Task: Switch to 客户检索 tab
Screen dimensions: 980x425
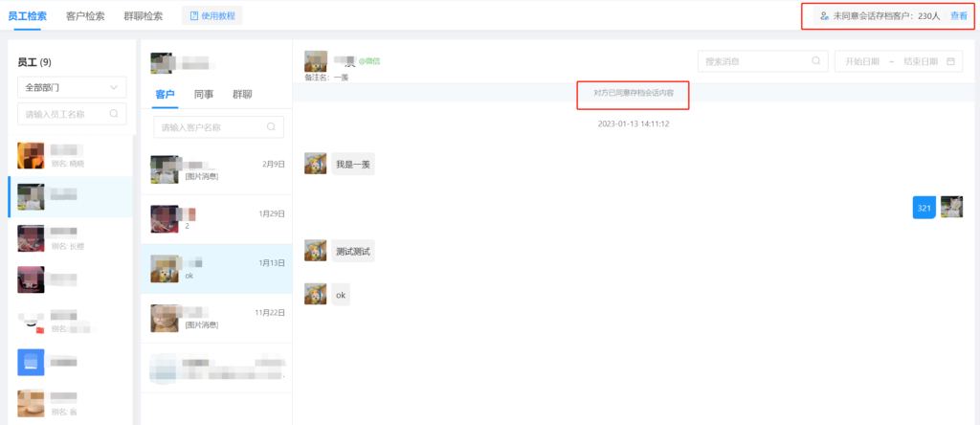Action: pos(85,16)
